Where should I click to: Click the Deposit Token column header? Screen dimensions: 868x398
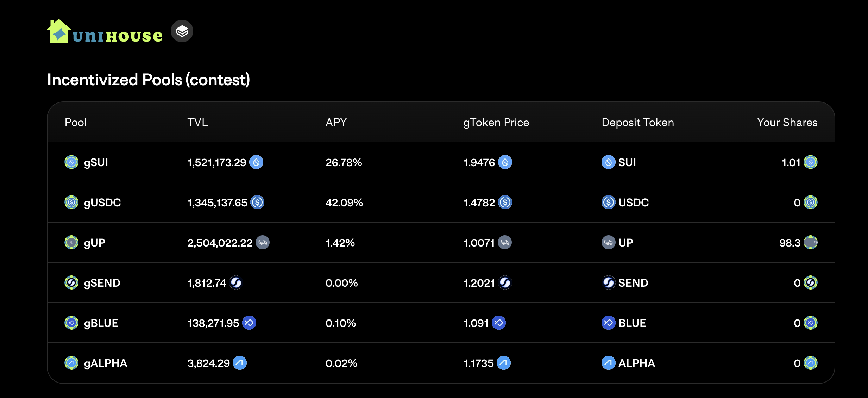click(637, 122)
